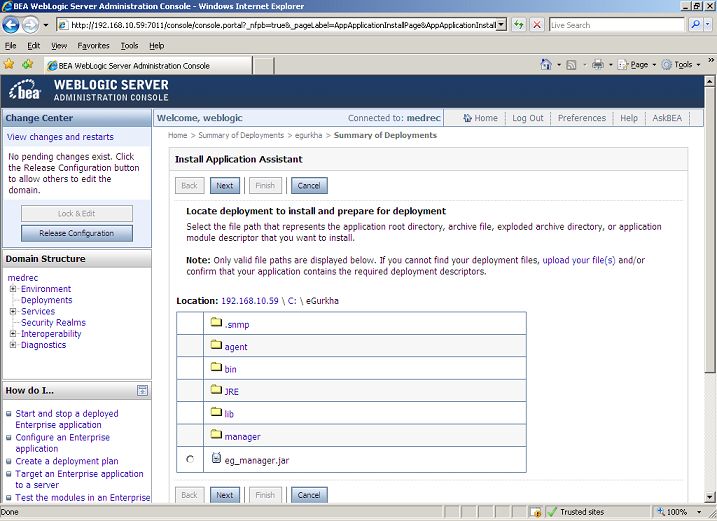
Task: Click the View changes and restarts link
Action: pos(60,137)
